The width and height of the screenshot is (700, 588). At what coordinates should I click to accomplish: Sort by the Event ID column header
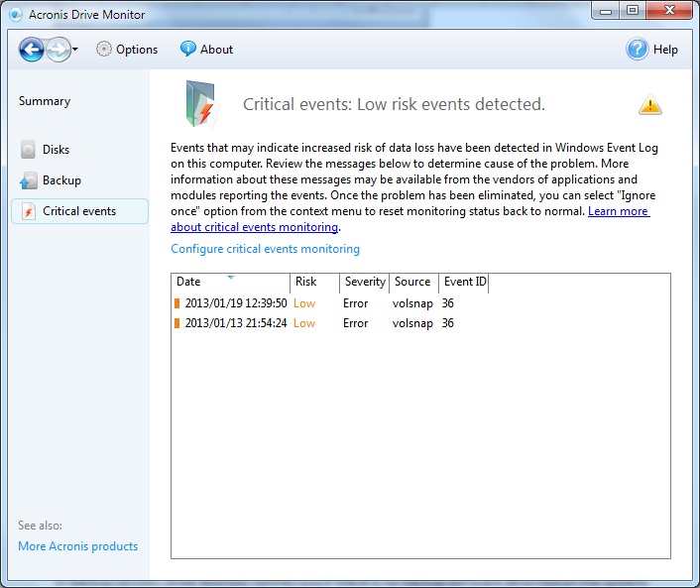click(464, 282)
